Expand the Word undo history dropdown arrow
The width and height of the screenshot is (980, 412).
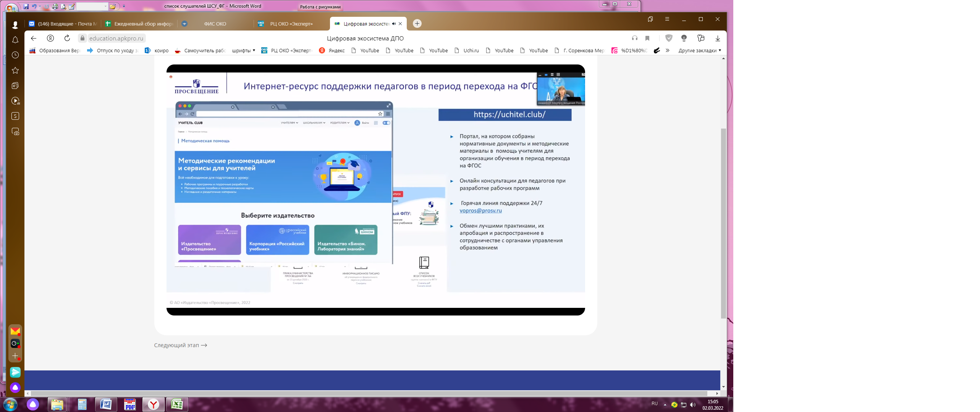coord(40,6)
